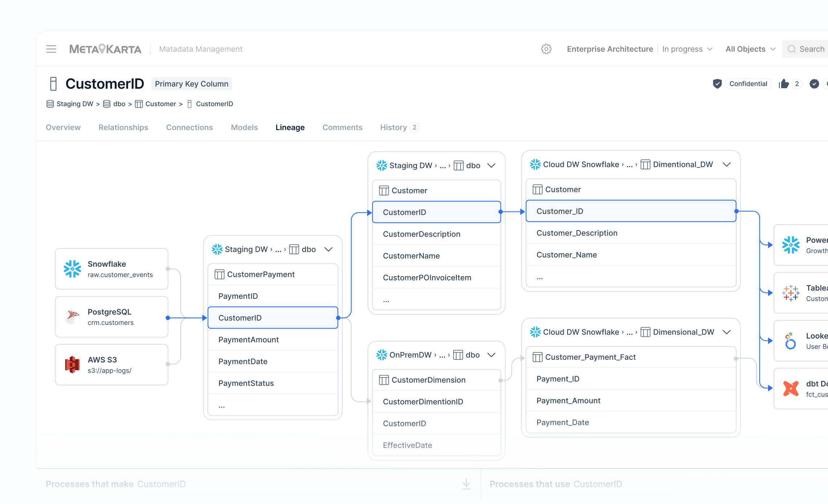828x504 pixels.
Task: Select the AWS S3 app-logs source card
Action: 111,365
